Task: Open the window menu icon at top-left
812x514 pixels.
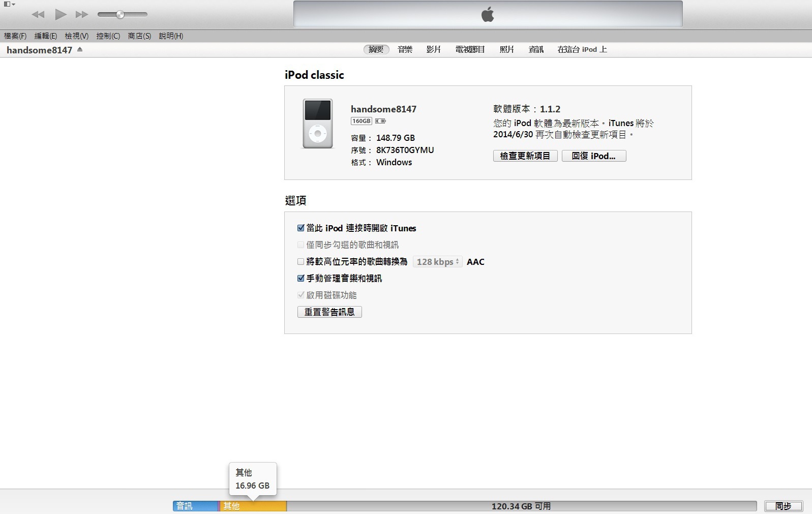Action: [x=9, y=4]
